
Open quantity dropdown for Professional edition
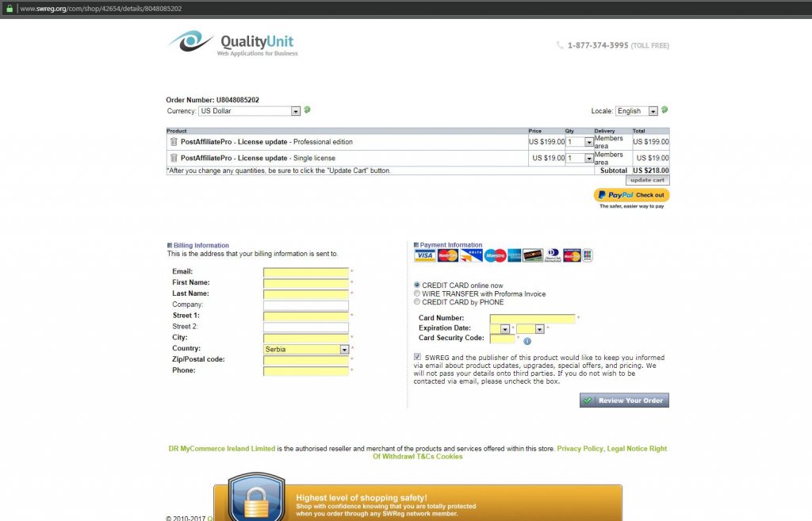[580, 142]
